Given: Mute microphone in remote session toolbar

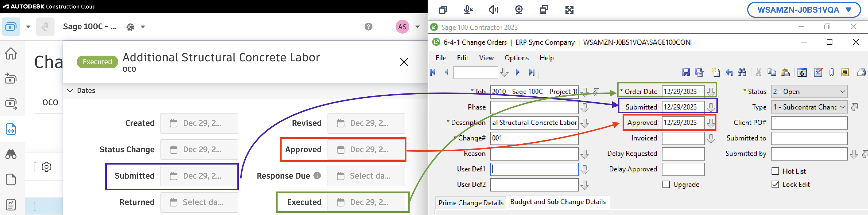Looking at the screenshot, I should pyautogui.click(x=468, y=10).
